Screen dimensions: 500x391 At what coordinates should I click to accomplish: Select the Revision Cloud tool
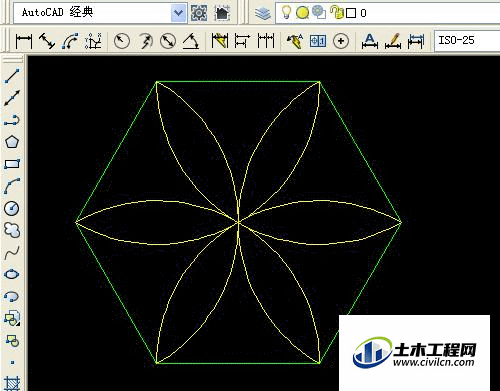[x=12, y=230]
